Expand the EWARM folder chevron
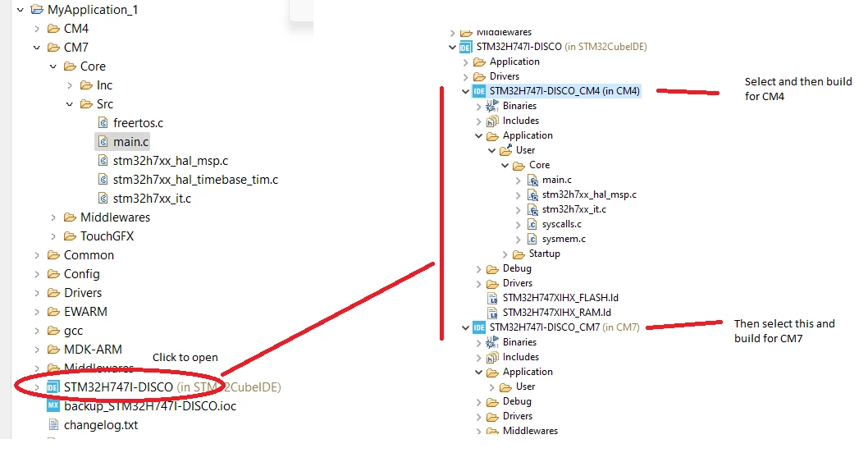Screen dimensions: 868x462 point(37,311)
